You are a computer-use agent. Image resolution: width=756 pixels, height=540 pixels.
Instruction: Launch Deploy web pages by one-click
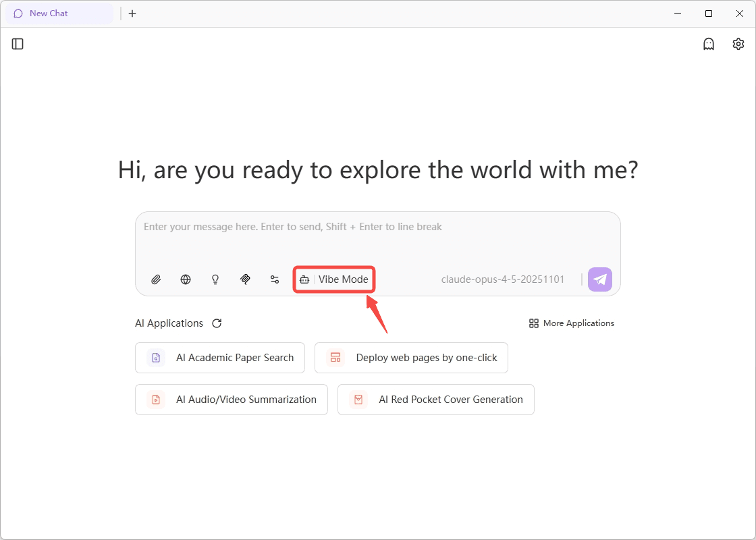pyautogui.click(x=411, y=358)
